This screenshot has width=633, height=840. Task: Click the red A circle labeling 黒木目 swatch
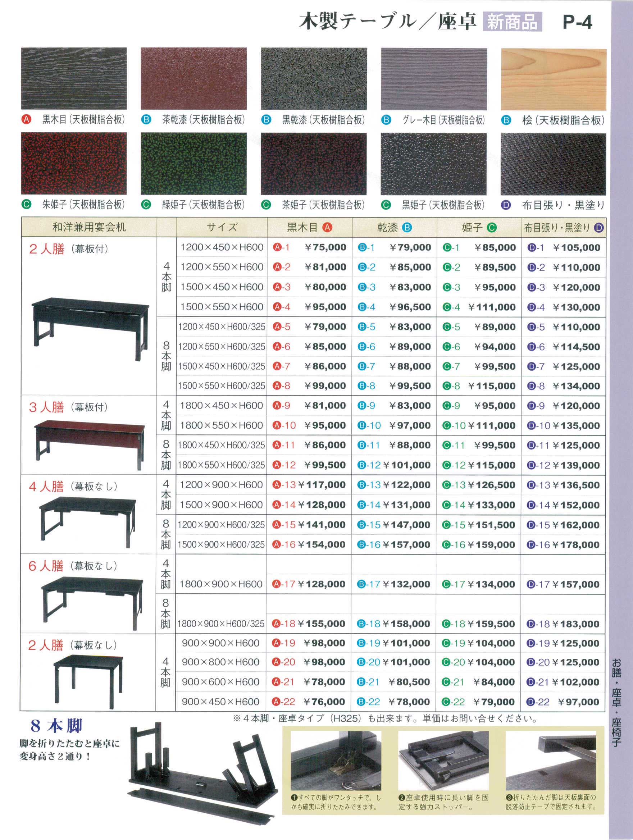(x=26, y=120)
